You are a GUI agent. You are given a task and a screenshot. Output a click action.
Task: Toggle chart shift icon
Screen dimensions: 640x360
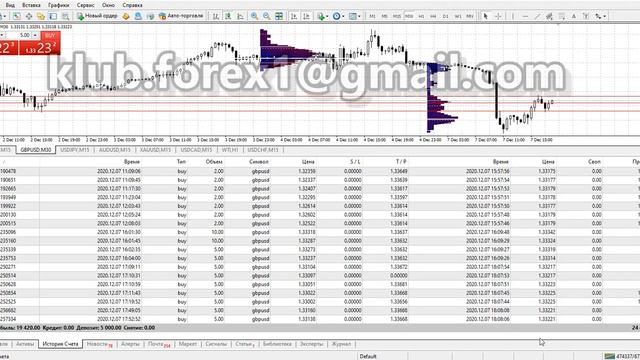coord(306,16)
